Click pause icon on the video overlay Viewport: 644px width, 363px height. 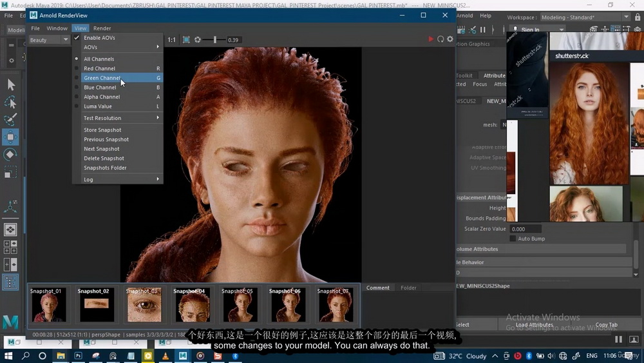(618, 339)
